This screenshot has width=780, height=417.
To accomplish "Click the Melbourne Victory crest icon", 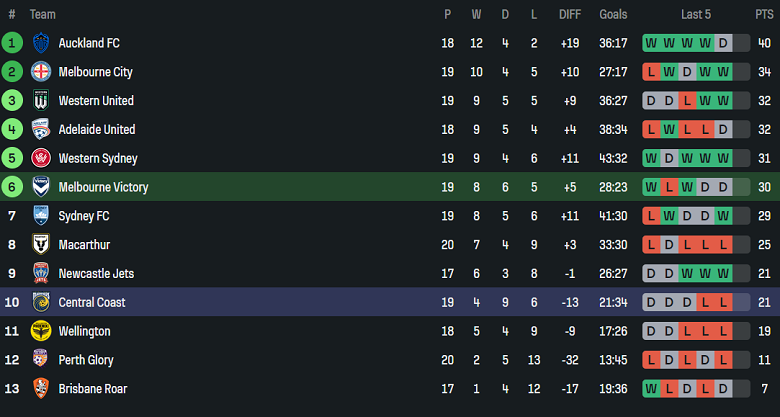I will (41, 187).
